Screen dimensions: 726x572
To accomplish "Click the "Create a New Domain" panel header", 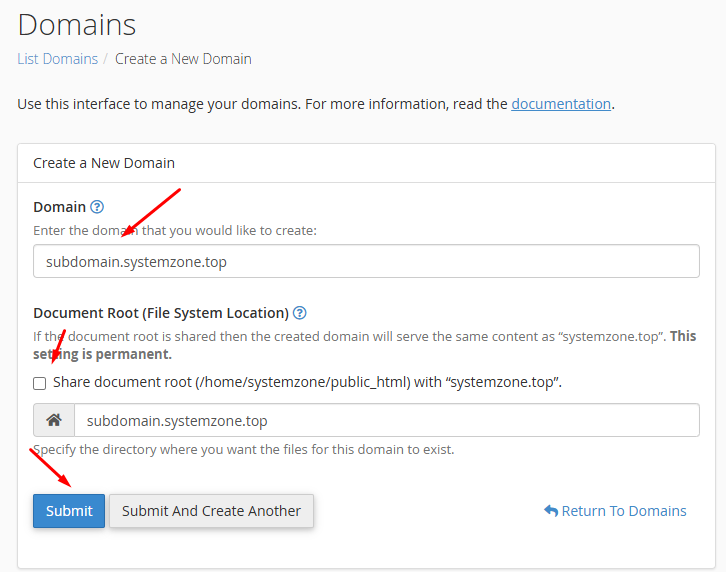I will tap(104, 162).
